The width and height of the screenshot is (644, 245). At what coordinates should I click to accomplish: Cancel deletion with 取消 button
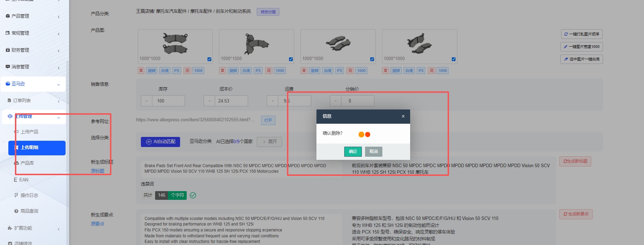(373, 152)
